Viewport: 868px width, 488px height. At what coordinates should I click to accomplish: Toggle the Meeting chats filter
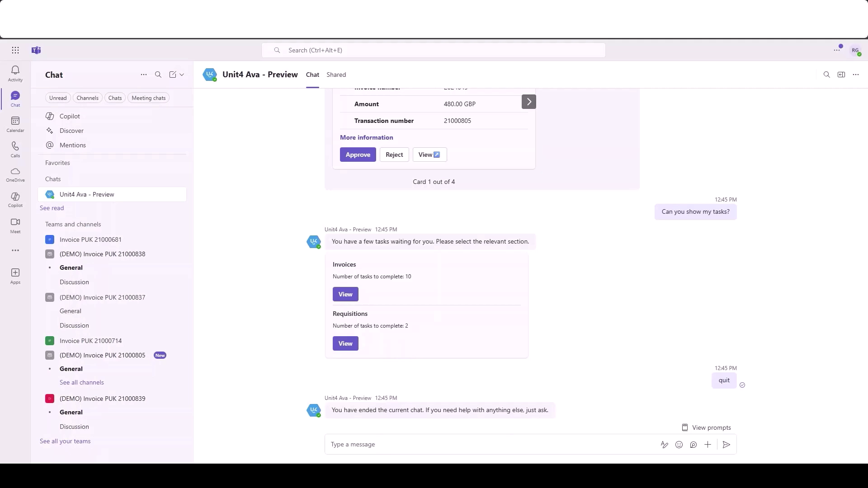click(x=148, y=98)
